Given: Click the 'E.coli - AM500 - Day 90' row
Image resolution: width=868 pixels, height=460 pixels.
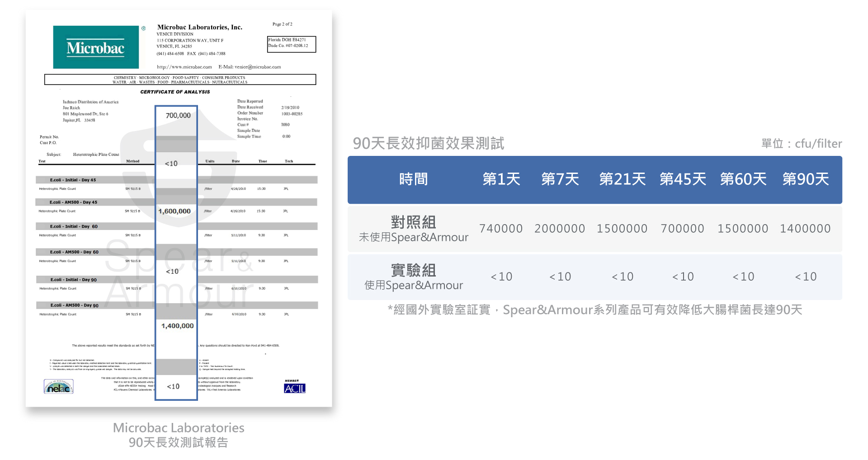Looking at the screenshot, I should pyautogui.click(x=177, y=305).
